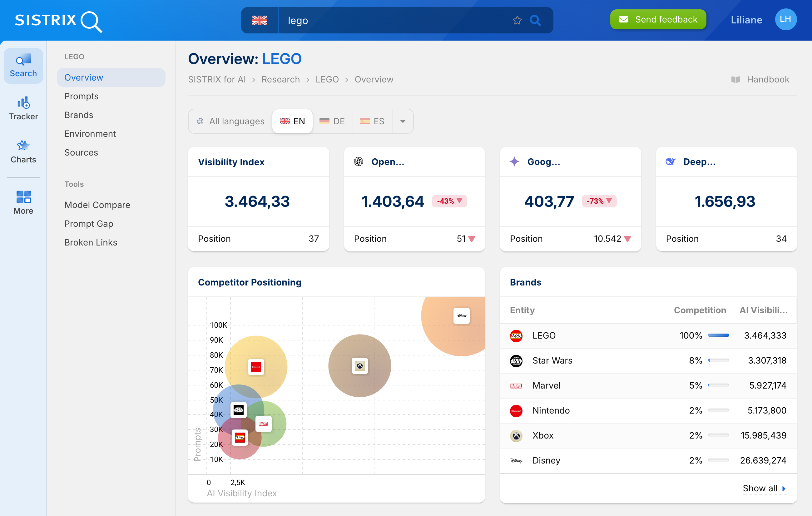Switch language filter to ES

point(372,122)
